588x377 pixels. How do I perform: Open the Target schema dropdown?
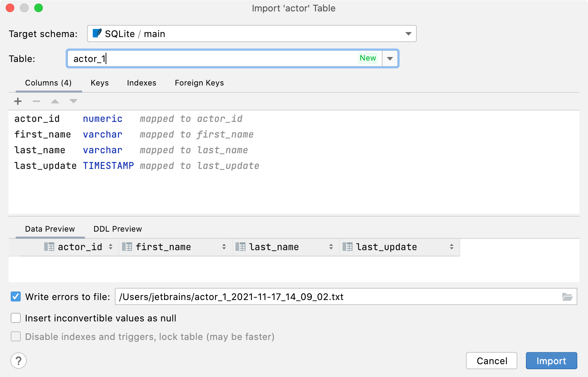pos(408,33)
